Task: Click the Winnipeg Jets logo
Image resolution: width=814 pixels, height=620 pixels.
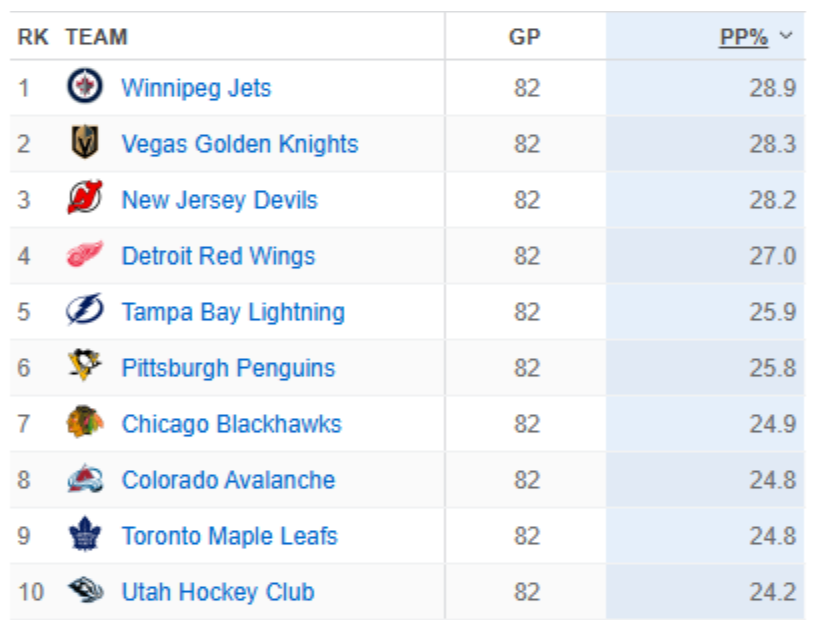Action: point(85,86)
